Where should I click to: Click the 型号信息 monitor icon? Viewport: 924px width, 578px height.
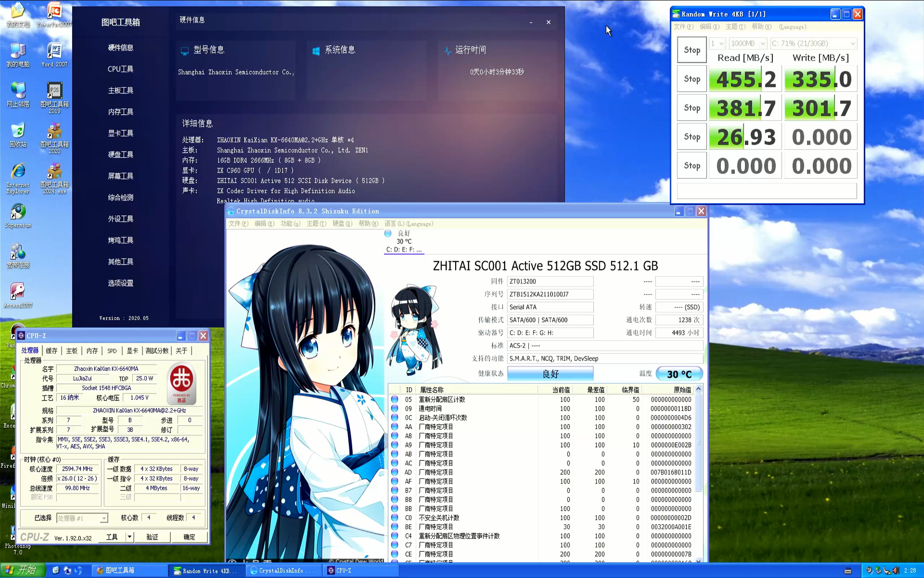[184, 51]
